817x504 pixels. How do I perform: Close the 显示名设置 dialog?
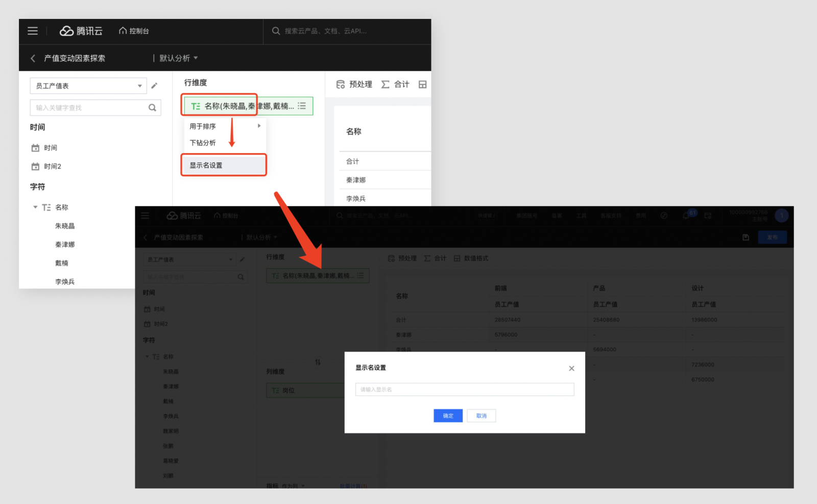pos(572,368)
